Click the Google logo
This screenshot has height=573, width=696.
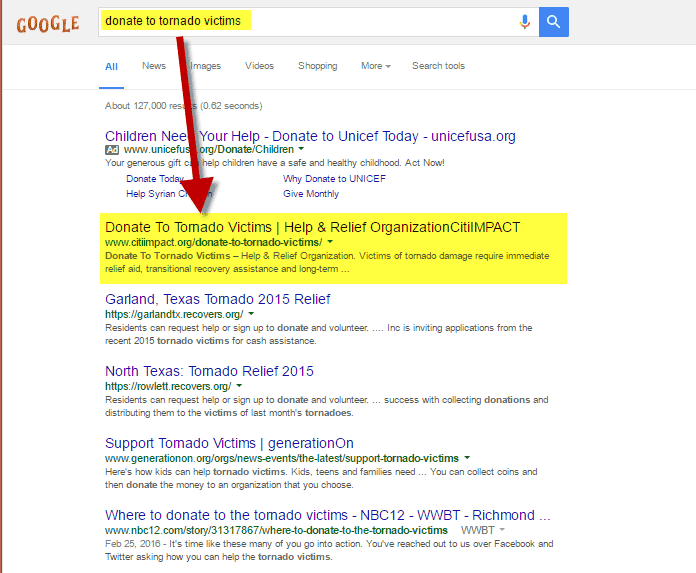pos(48,24)
